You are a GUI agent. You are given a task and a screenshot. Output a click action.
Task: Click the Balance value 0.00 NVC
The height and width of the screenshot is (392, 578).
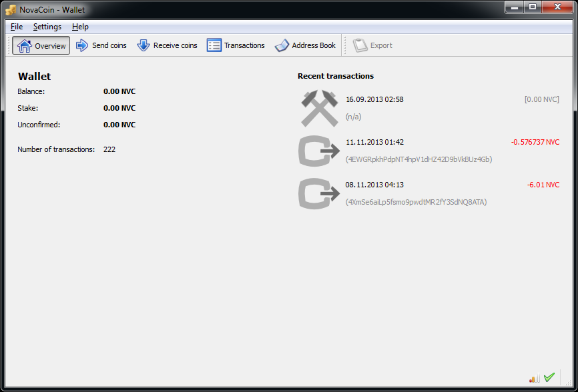[x=119, y=91]
